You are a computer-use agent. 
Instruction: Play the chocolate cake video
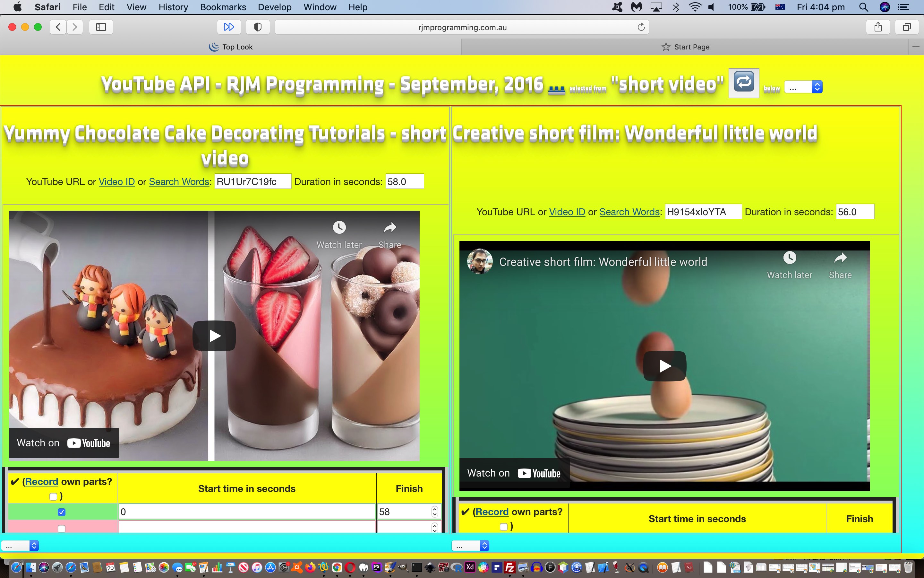214,336
